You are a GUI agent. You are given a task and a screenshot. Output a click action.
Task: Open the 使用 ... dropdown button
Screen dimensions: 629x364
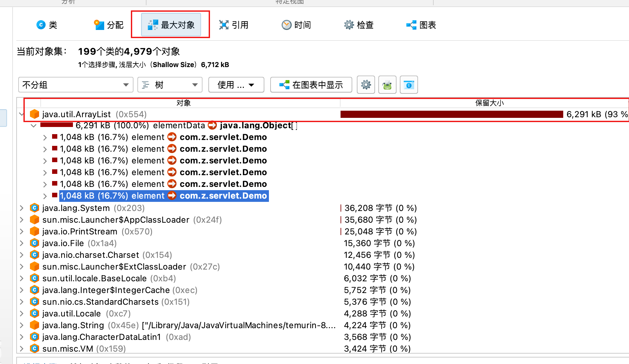tap(236, 85)
